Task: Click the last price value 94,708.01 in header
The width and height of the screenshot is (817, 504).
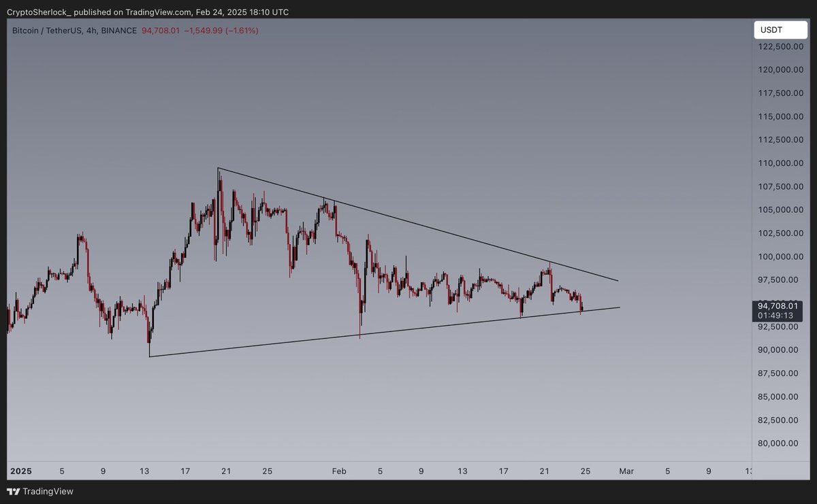Action: tap(161, 31)
